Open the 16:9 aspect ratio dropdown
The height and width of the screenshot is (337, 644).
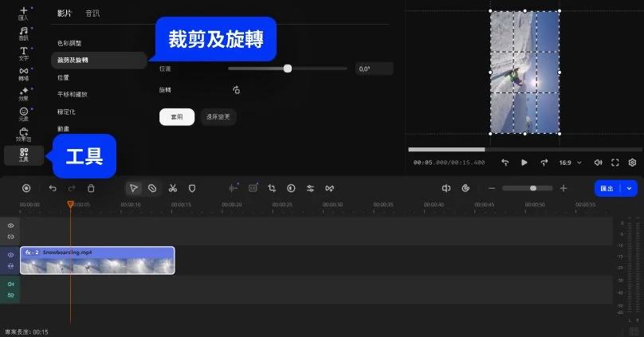point(569,163)
